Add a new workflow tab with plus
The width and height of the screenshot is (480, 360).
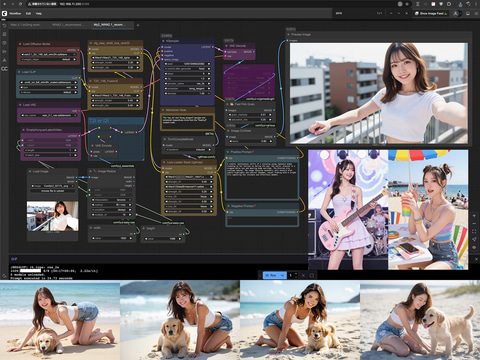(x=138, y=25)
